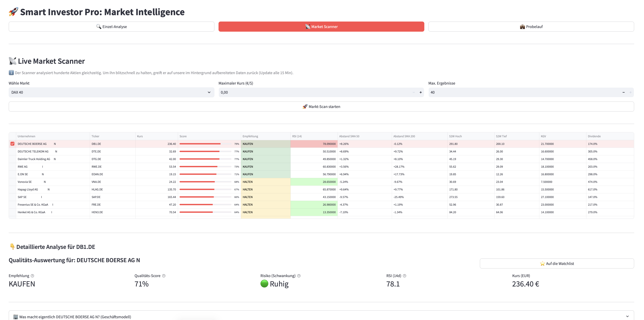Image resolution: width=644 pixels, height=320 pixels.
Task: Click RSI value 28.650000 for Vonovia
Action: pyautogui.click(x=314, y=182)
